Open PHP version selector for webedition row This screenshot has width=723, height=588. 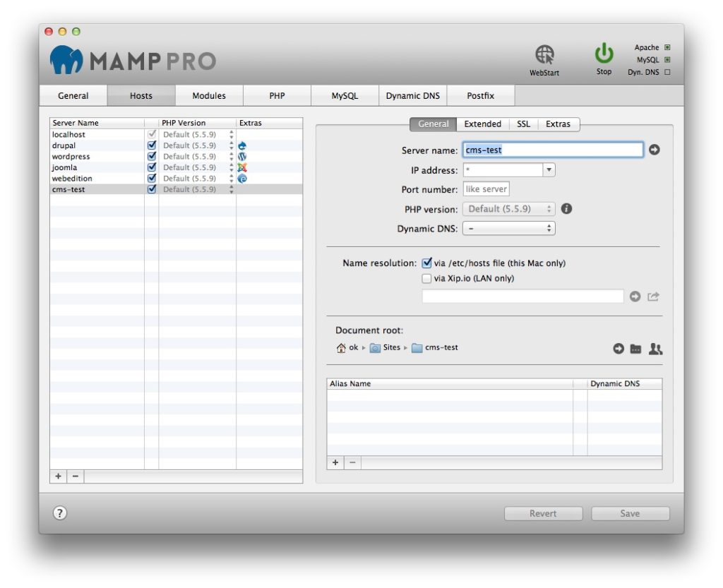click(232, 179)
